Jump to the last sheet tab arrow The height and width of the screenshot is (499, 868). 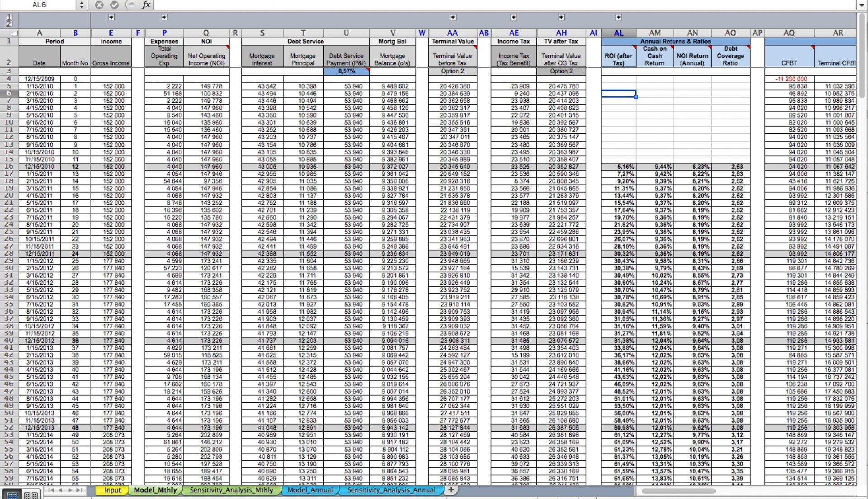79,490
